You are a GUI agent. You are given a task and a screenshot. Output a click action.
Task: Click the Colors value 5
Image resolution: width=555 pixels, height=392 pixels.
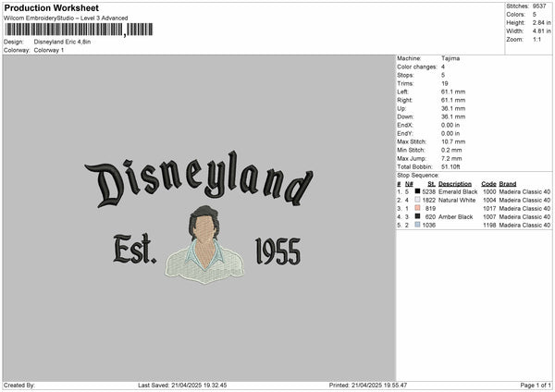point(535,15)
